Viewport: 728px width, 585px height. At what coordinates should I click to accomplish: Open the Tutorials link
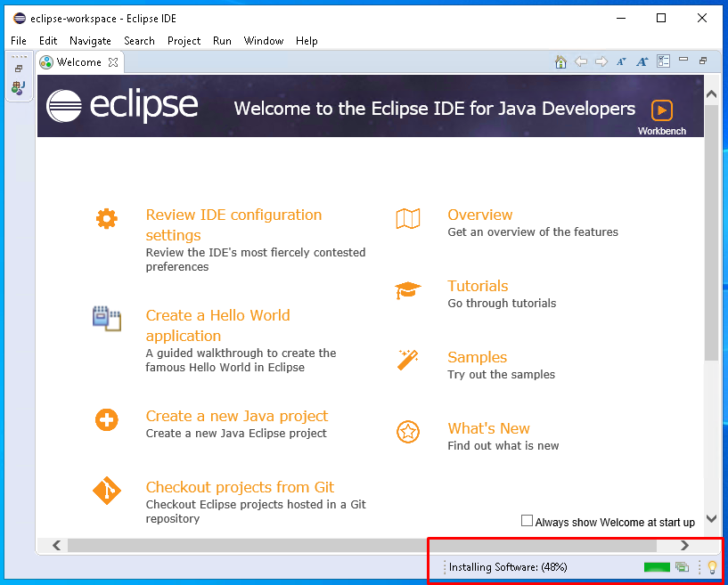(478, 286)
